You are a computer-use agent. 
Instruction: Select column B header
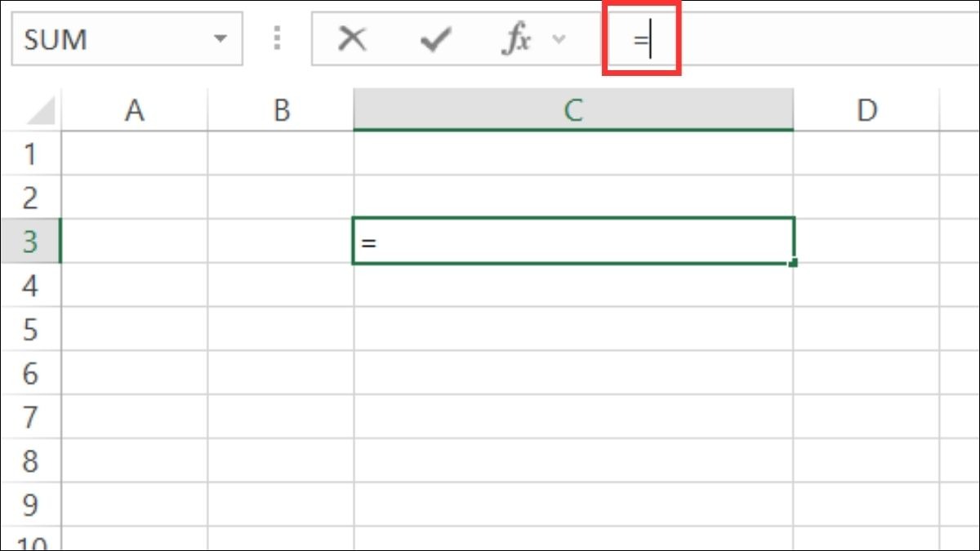(281, 110)
